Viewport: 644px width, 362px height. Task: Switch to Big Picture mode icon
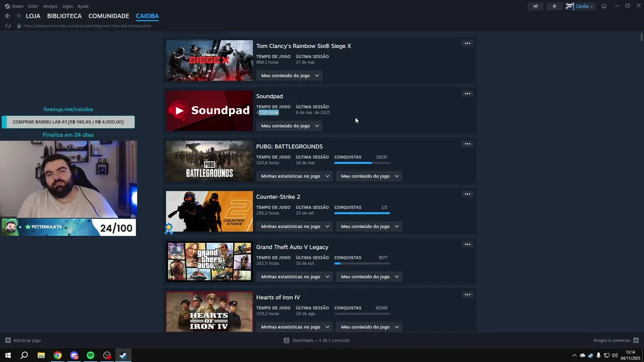point(604,6)
